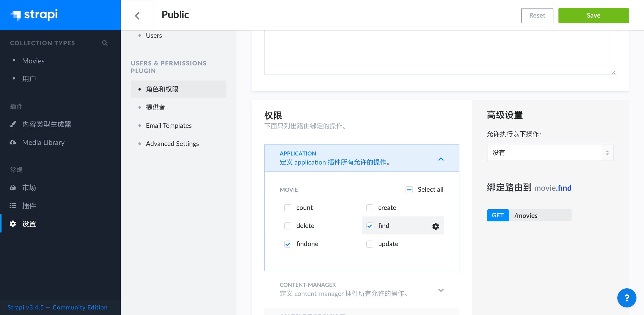Image resolution: width=644 pixels, height=315 pixels.
Task: Collapse the Application permissions section
Action: pos(441,159)
